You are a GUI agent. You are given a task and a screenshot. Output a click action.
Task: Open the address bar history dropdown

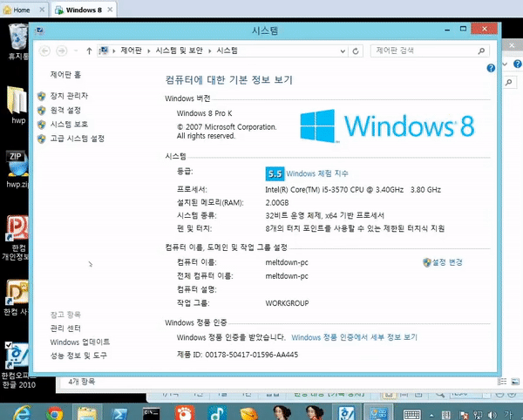[x=343, y=51]
